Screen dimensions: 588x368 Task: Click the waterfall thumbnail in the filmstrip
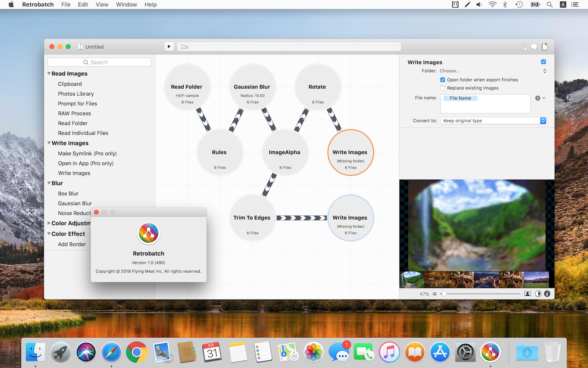pos(412,280)
